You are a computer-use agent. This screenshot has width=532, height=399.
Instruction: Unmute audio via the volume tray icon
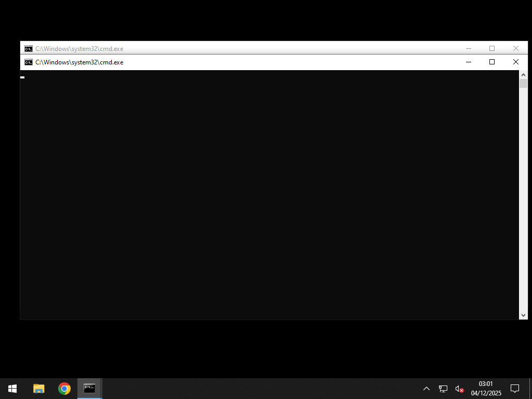[458, 388]
